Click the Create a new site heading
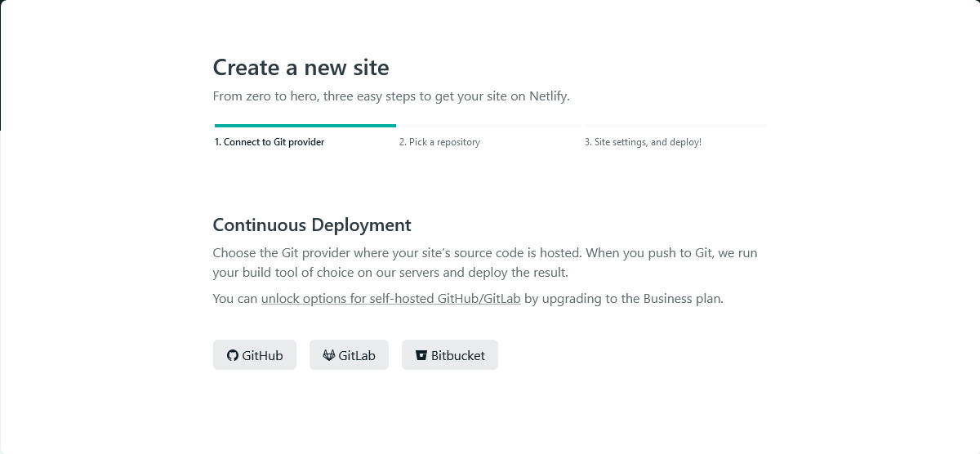Image resolution: width=980 pixels, height=454 pixels. pos(301,67)
